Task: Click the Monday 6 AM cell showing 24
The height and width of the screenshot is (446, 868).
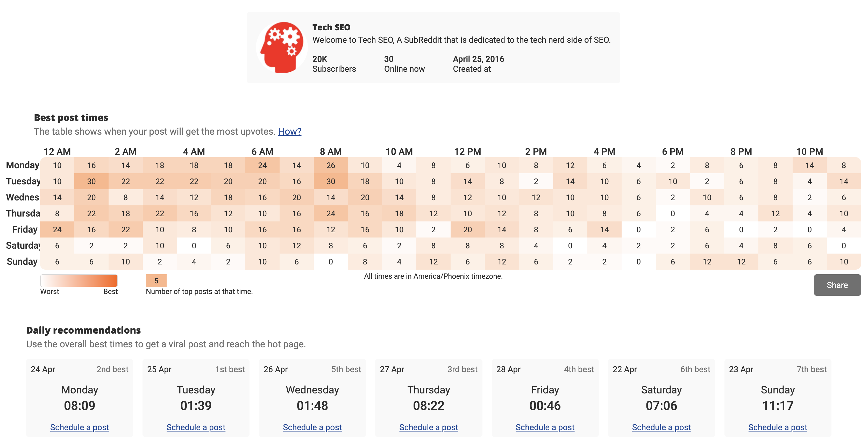Action: click(x=262, y=166)
